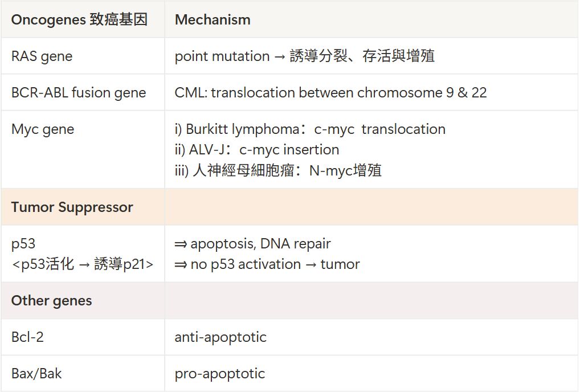The height and width of the screenshot is (392, 580).
Task: Select the "Other genes" section row
Action: [51, 301]
